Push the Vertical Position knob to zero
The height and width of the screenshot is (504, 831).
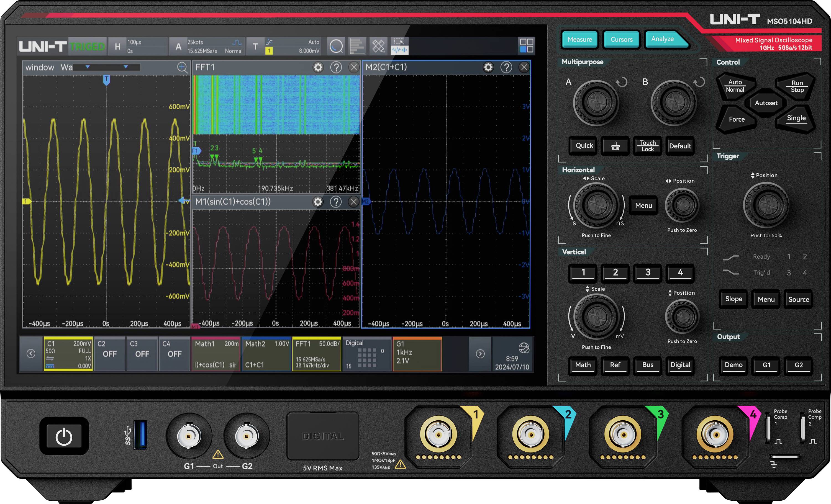point(682,317)
